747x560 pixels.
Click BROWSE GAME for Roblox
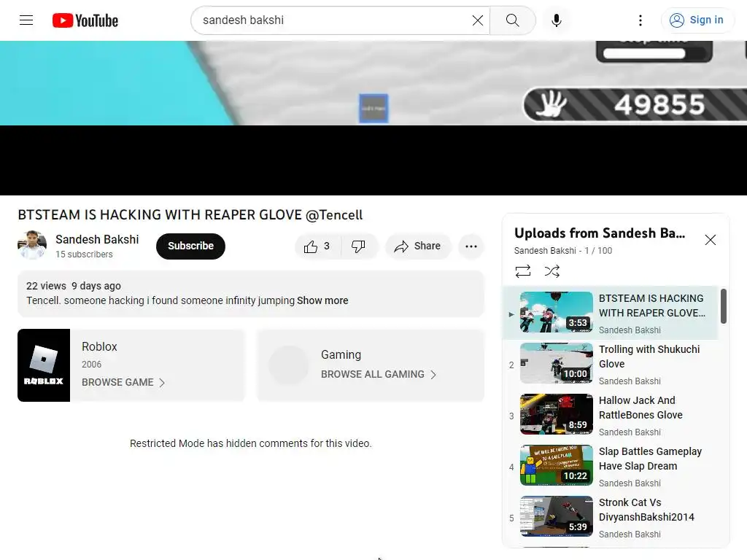coord(117,382)
